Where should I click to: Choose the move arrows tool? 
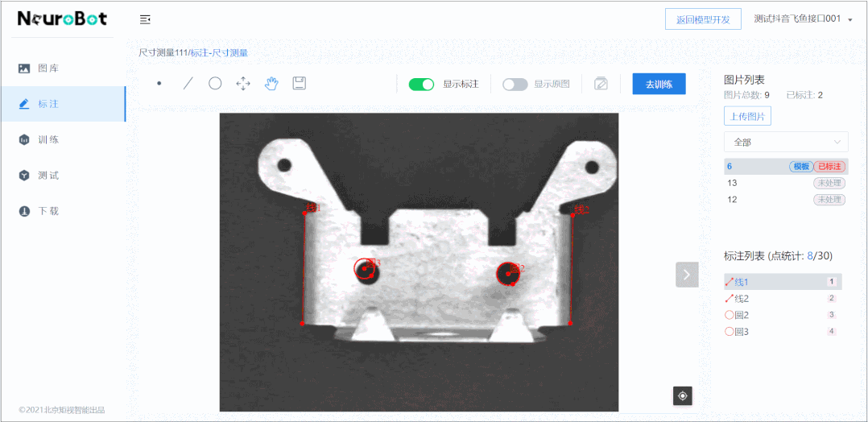tap(242, 84)
